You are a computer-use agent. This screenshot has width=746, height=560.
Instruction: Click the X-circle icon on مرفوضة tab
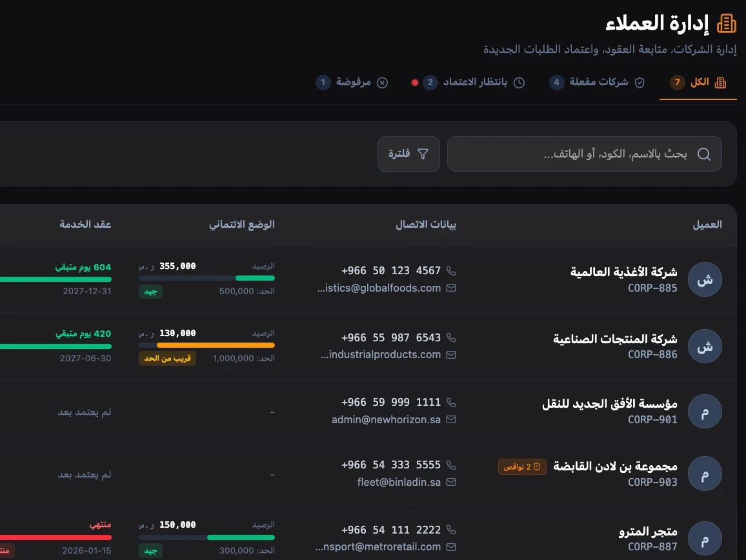pos(382,83)
